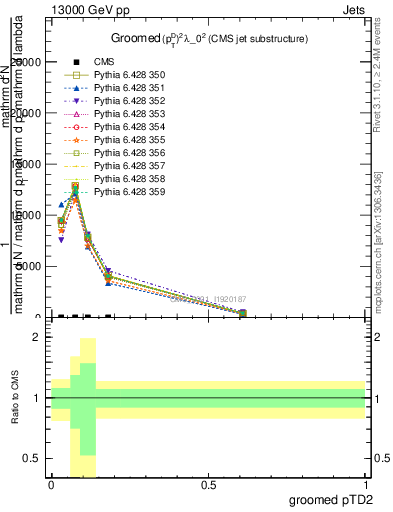The height and width of the screenshot is (512, 393).
Task: Click the Pythia 6.428 352 purple triangle marker
Action: [x=76, y=101]
